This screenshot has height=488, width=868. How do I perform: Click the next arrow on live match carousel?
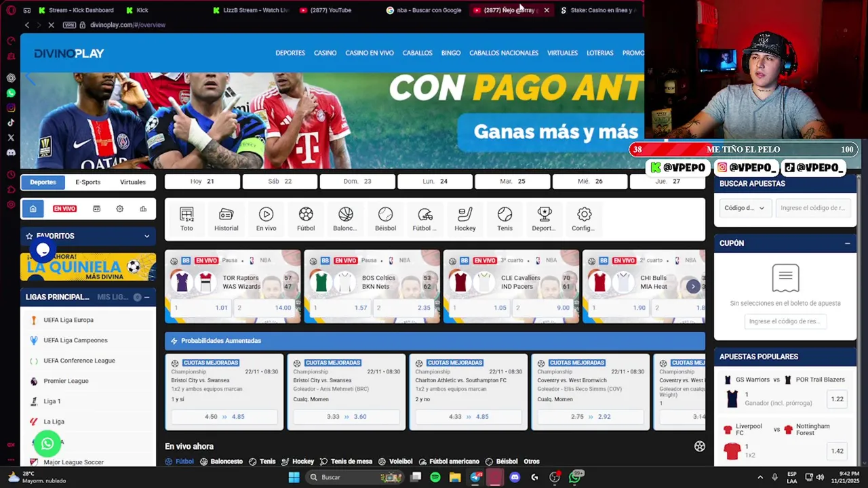pyautogui.click(x=693, y=287)
